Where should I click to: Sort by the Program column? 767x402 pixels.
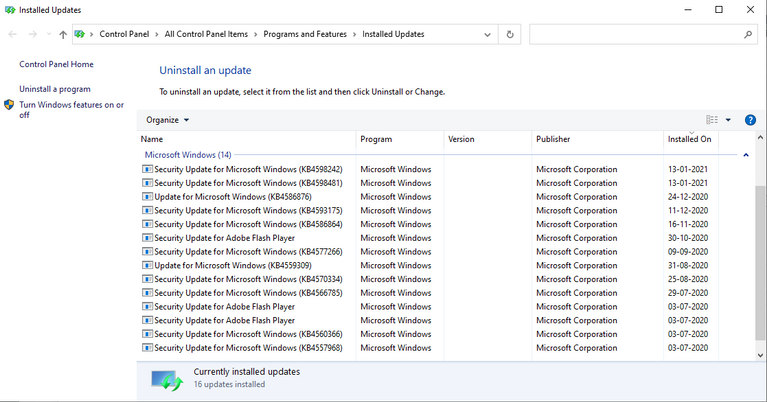point(400,139)
